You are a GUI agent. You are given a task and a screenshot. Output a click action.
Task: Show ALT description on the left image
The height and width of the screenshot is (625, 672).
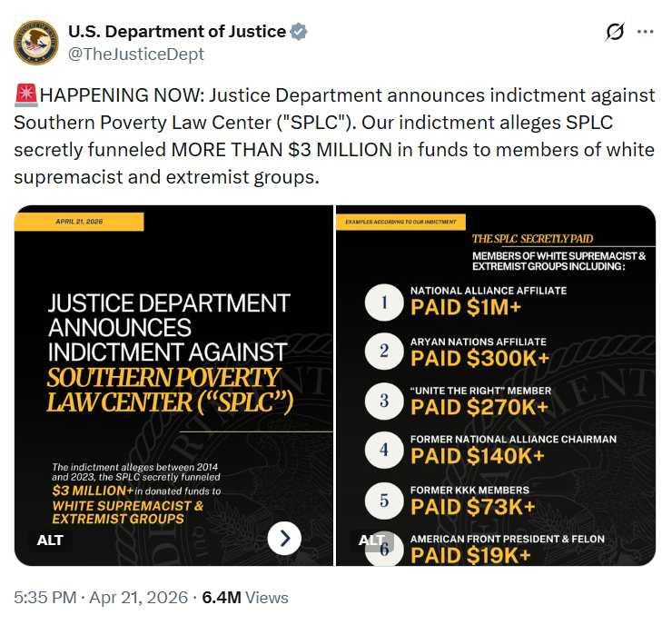(50, 541)
